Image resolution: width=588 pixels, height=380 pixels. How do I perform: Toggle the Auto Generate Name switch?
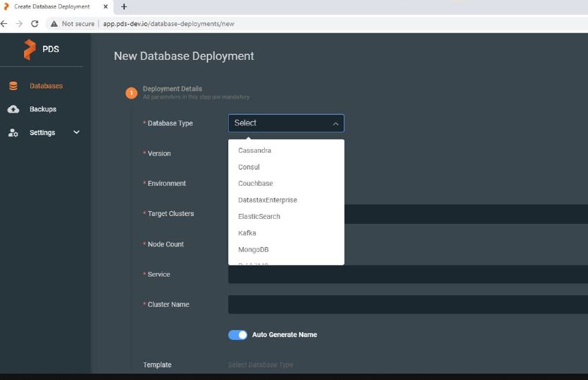tap(237, 335)
